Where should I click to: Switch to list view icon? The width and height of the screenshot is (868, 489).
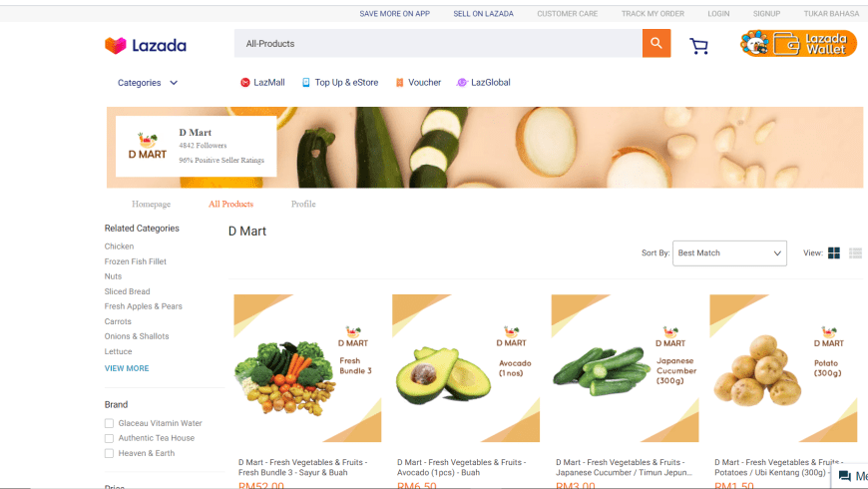pyautogui.click(x=855, y=253)
